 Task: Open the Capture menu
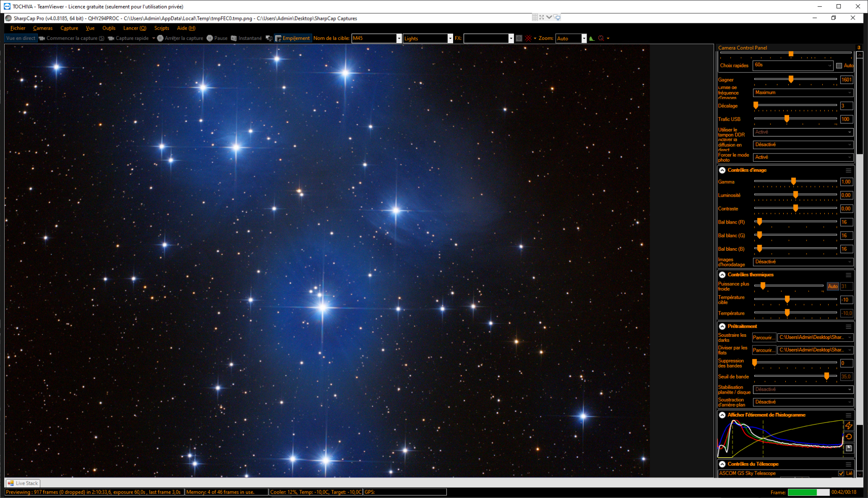point(69,28)
